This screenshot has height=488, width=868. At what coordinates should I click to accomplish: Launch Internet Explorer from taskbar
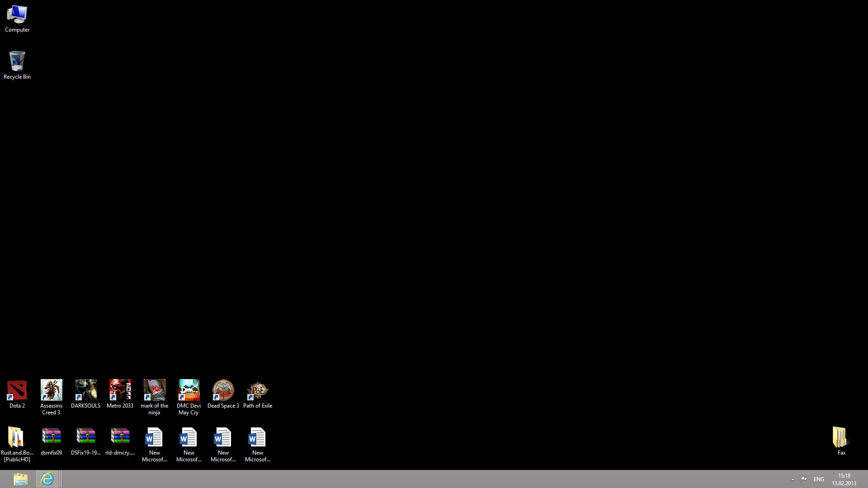[x=47, y=479]
